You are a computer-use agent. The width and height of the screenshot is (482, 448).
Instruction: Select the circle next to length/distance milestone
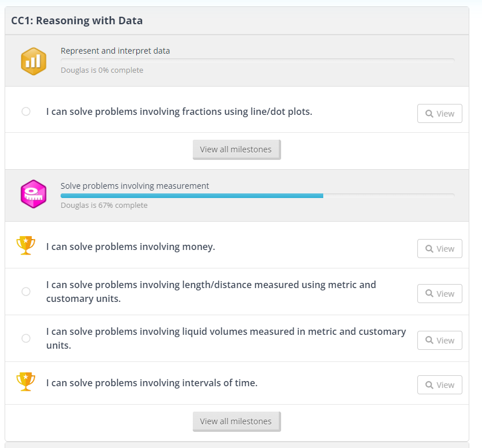click(26, 292)
